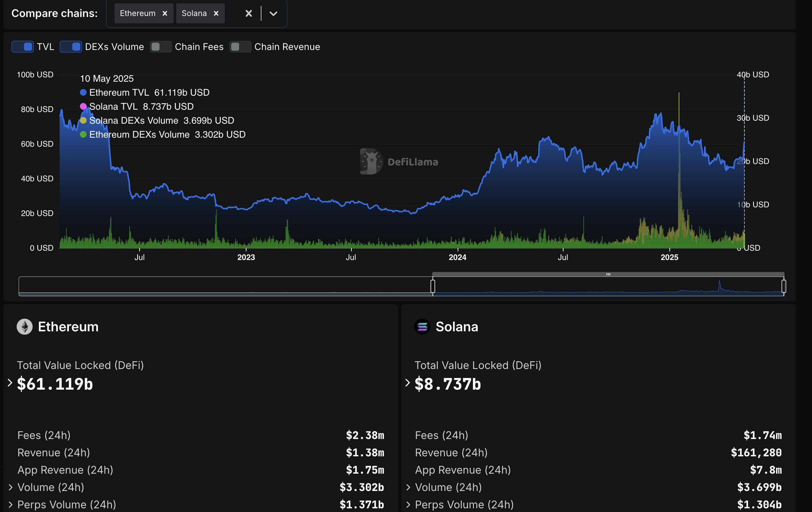Expand Solana Perps Volume (24h) row
The width and height of the screenshot is (812, 512).
click(x=408, y=505)
